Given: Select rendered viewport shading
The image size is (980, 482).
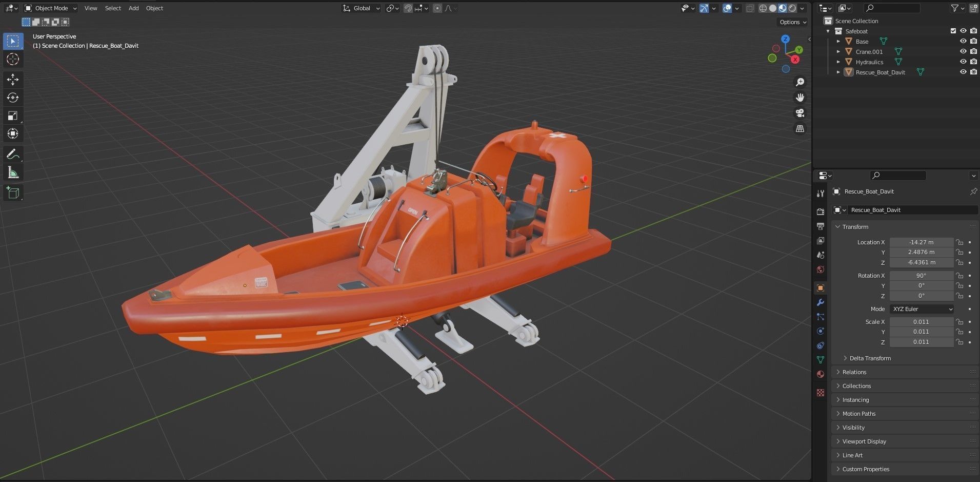Looking at the screenshot, I should (x=792, y=8).
